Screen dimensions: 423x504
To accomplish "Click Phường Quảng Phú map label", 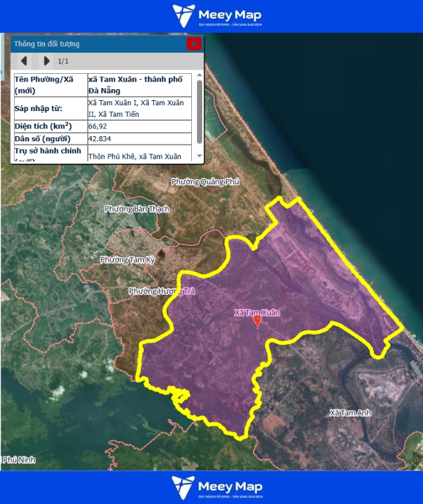I will (x=205, y=182).
